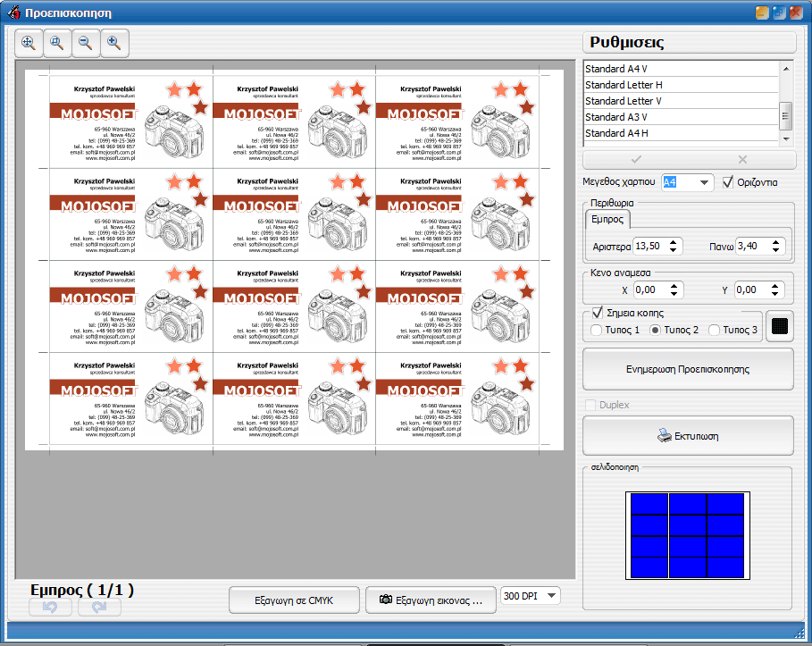Click the Εξαγωγη σε CMYK button
The height and width of the screenshot is (646, 812).
[294, 600]
